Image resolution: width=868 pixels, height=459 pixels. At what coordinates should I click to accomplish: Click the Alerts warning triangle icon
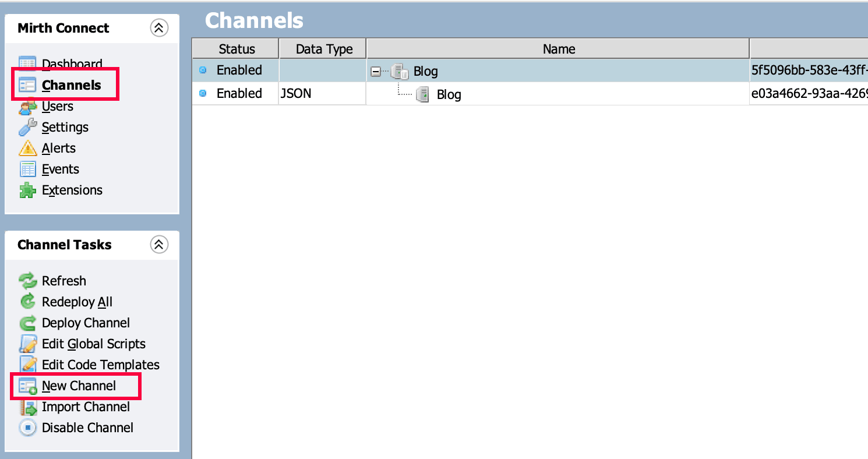(x=27, y=148)
